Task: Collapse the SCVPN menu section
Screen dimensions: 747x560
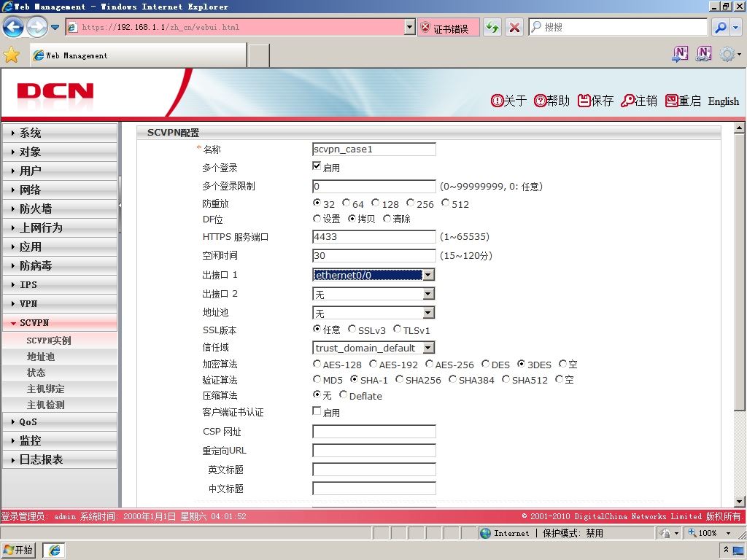Action: (x=60, y=322)
